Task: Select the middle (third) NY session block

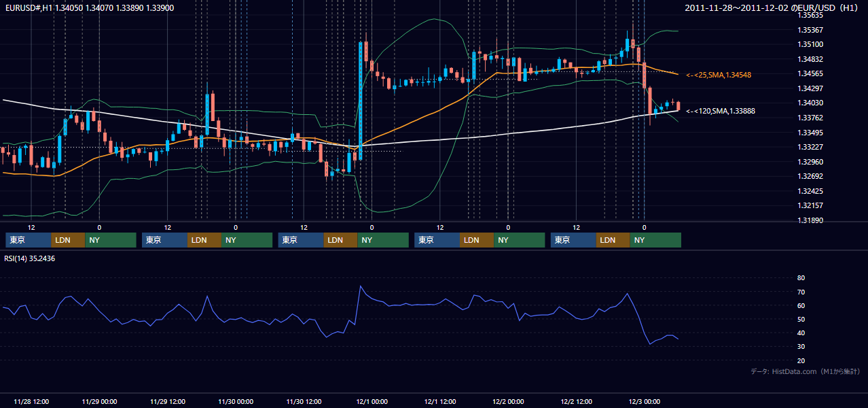Action: 383,240
